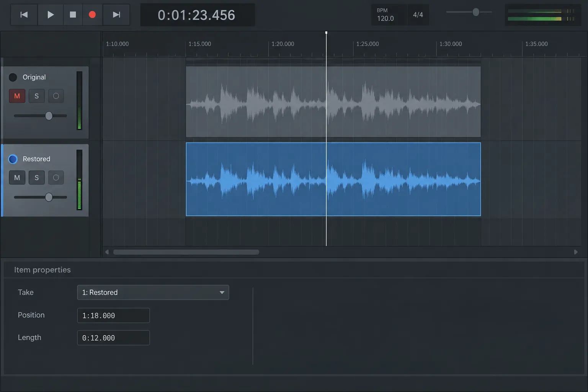Click ruler at 1:30.000
Screen dimensions: 588x392
pyautogui.click(x=451, y=44)
